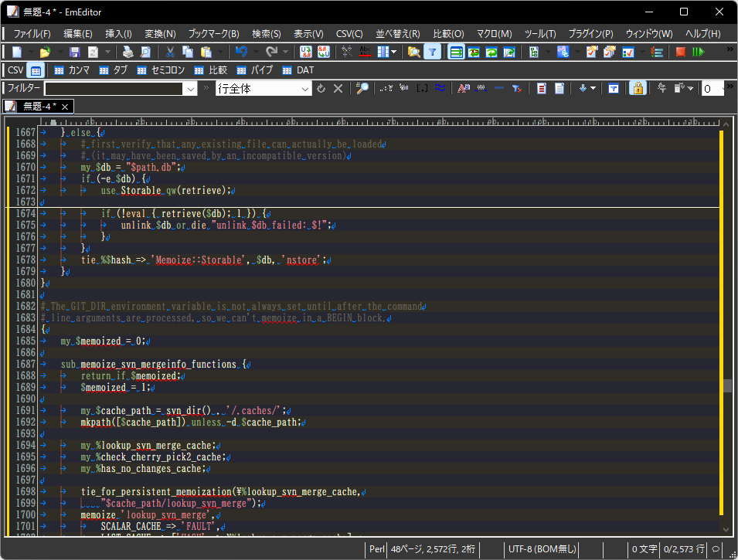The image size is (738, 560).
Task: Click the magnifier icon on filter bar
Action: click(362, 89)
